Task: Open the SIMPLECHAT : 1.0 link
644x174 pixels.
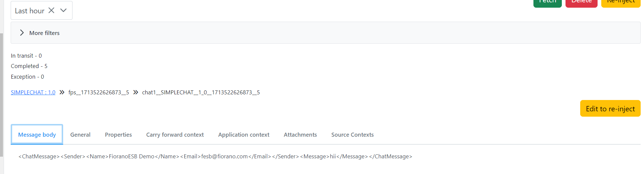Action: 33,92
